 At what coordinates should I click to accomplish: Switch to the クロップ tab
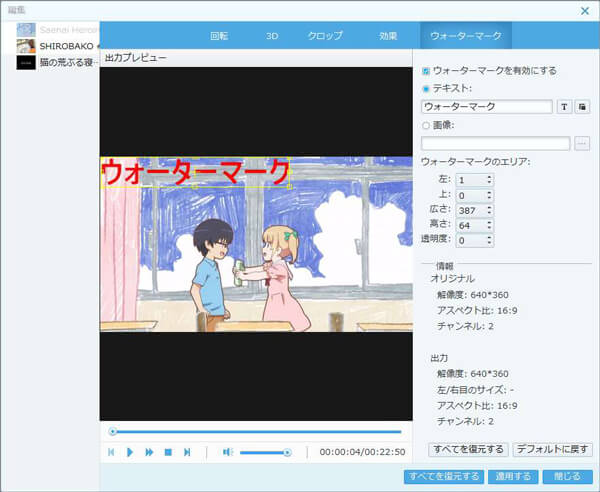(325, 36)
